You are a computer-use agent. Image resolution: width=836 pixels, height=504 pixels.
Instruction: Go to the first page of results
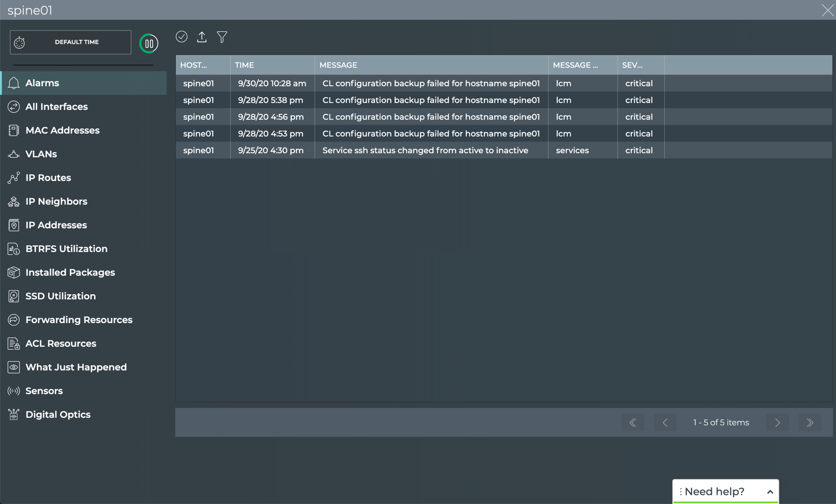pyautogui.click(x=633, y=423)
